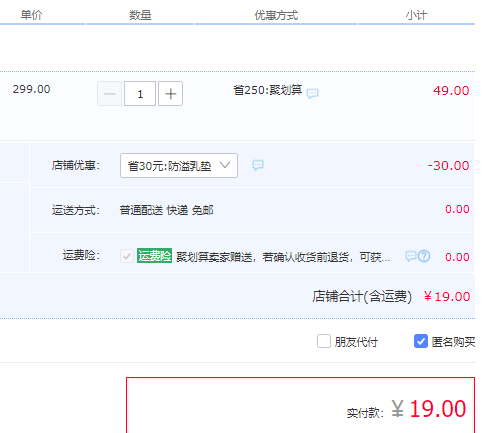Click the quantity input field showing 1
This screenshot has width=482, height=433.
[x=140, y=94]
